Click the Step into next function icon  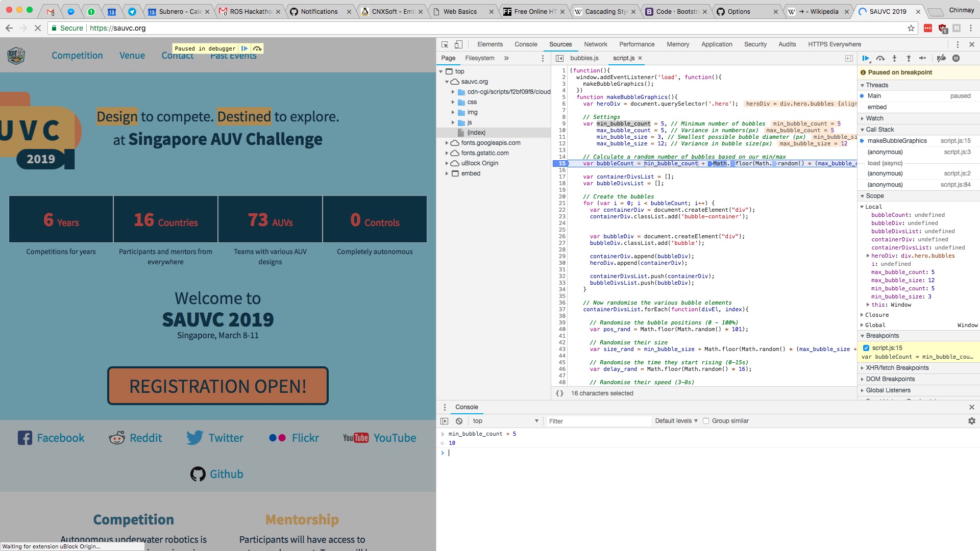894,58
